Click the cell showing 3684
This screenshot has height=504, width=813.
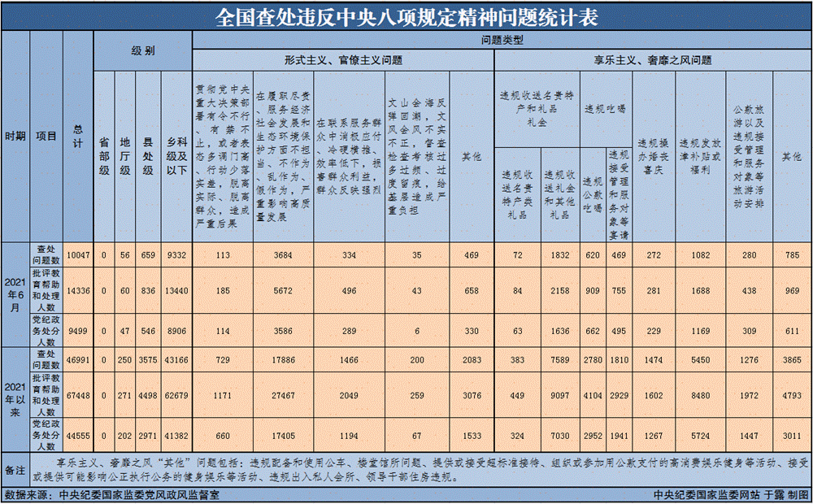pyautogui.click(x=283, y=255)
